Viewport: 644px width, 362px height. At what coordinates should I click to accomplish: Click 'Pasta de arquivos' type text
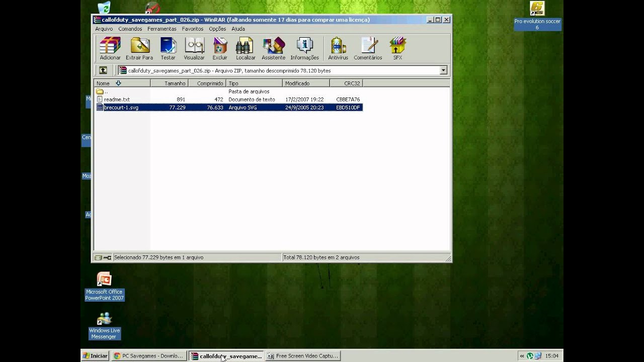coord(249,92)
